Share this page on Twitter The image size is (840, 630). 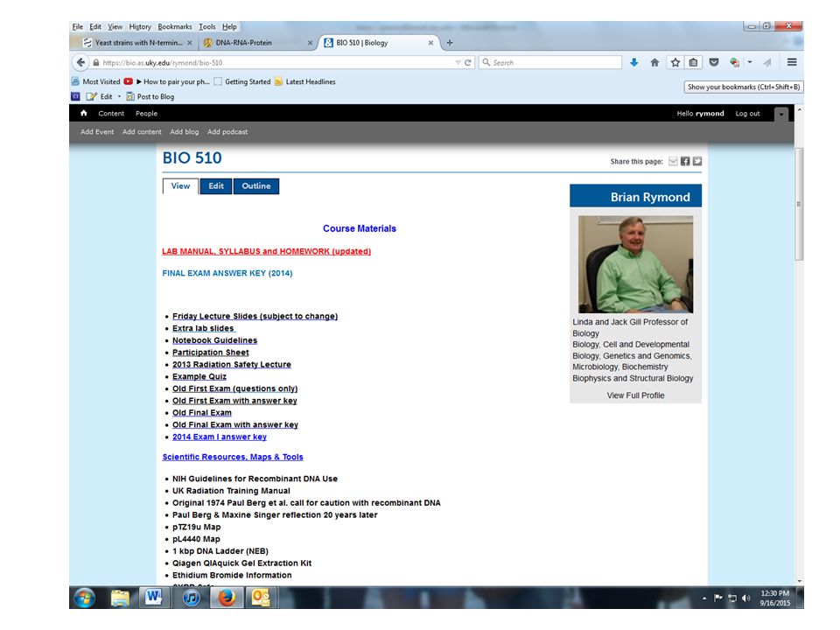click(x=697, y=161)
